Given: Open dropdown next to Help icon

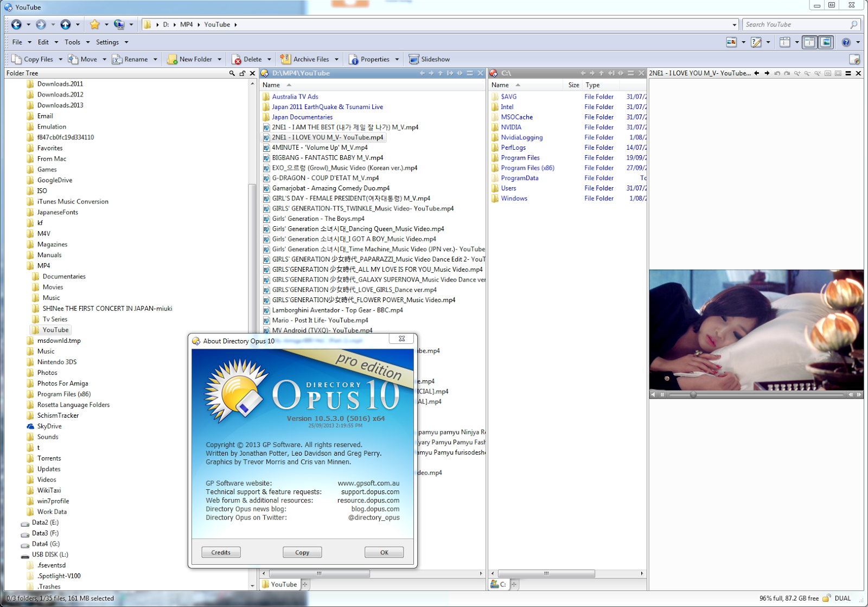Looking at the screenshot, I should tap(858, 42).
